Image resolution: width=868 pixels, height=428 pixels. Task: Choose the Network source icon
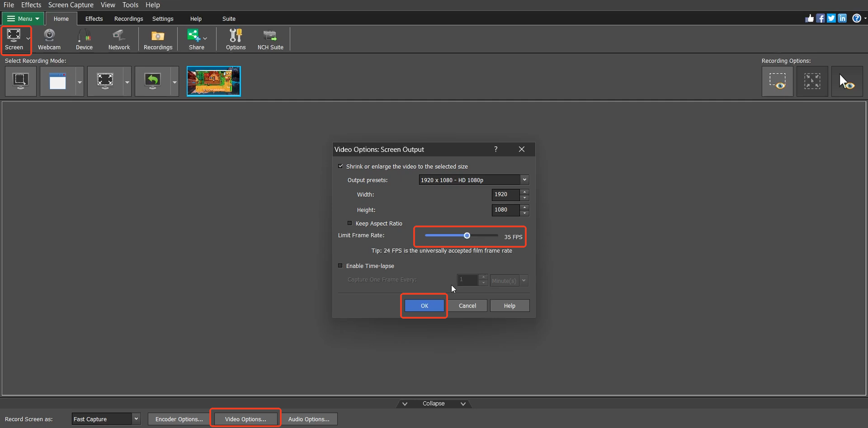point(119,39)
